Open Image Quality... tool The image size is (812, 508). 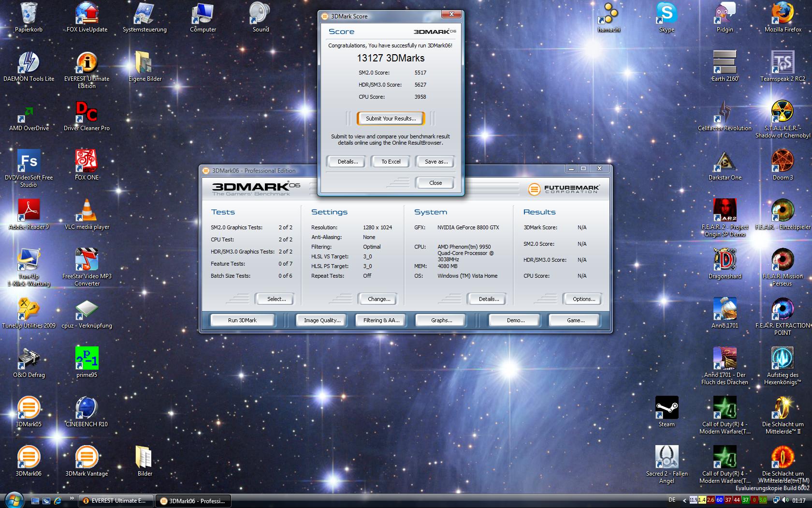[322, 320]
